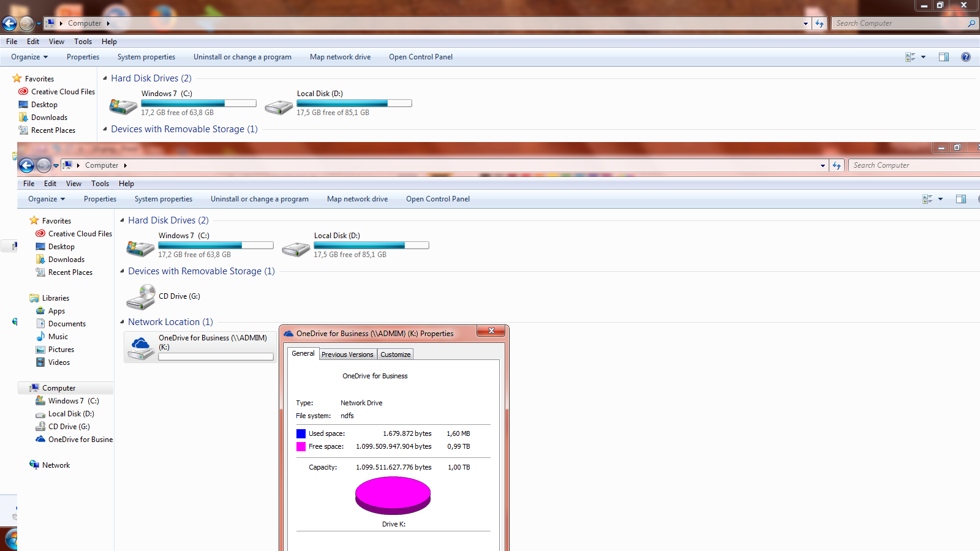Open Organize dropdown in the background window
980x551 pixels.
tap(29, 57)
